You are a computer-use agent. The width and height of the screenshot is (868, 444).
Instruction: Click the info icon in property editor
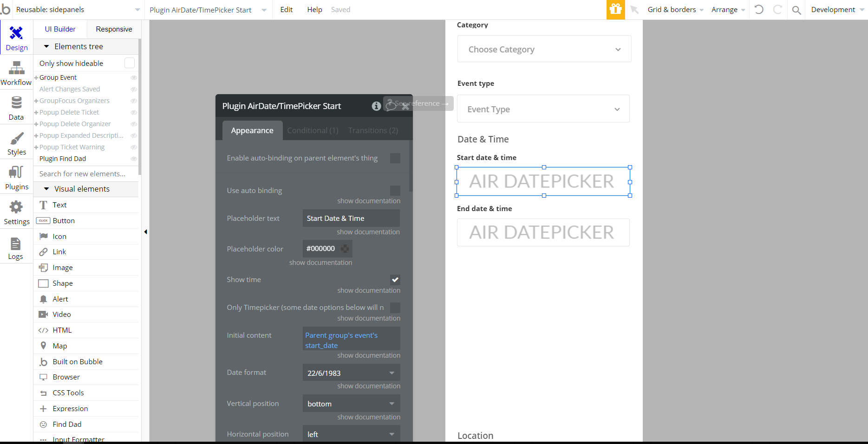[376, 106]
